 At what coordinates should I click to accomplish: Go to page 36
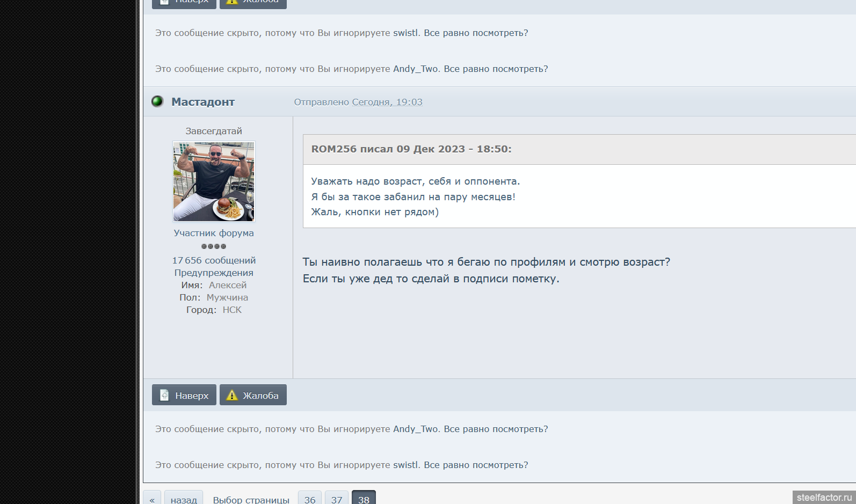coord(310,499)
